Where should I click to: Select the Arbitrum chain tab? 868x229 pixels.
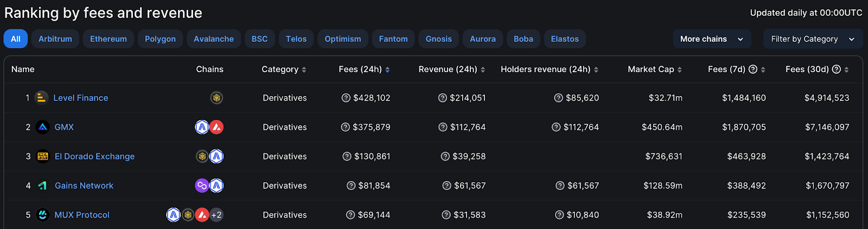pos(55,39)
